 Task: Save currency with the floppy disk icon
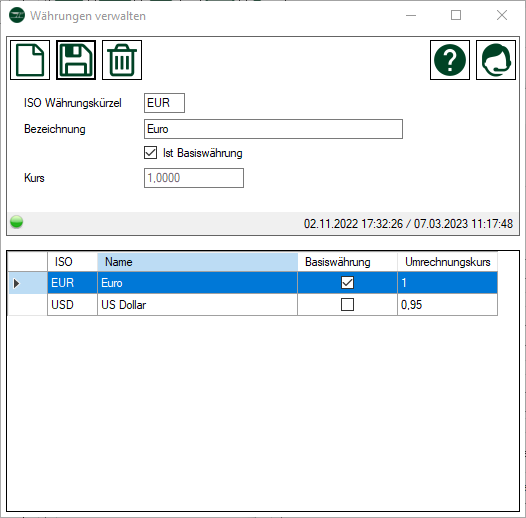click(76, 60)
